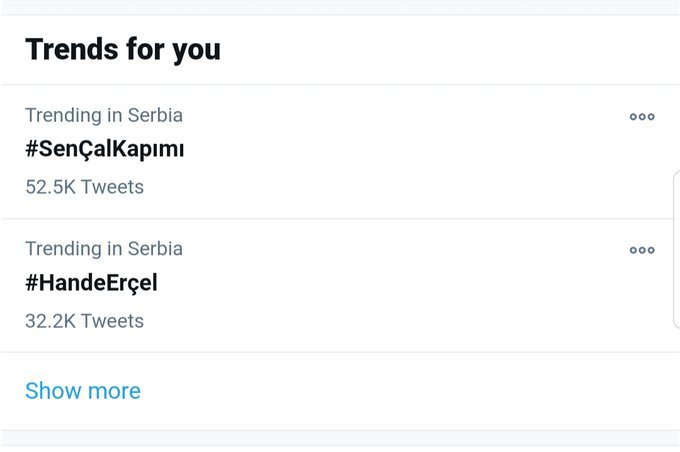The height and width of the screenshot is (452, 680).
Task: Click the Show more link
Action: click(83, 391)
